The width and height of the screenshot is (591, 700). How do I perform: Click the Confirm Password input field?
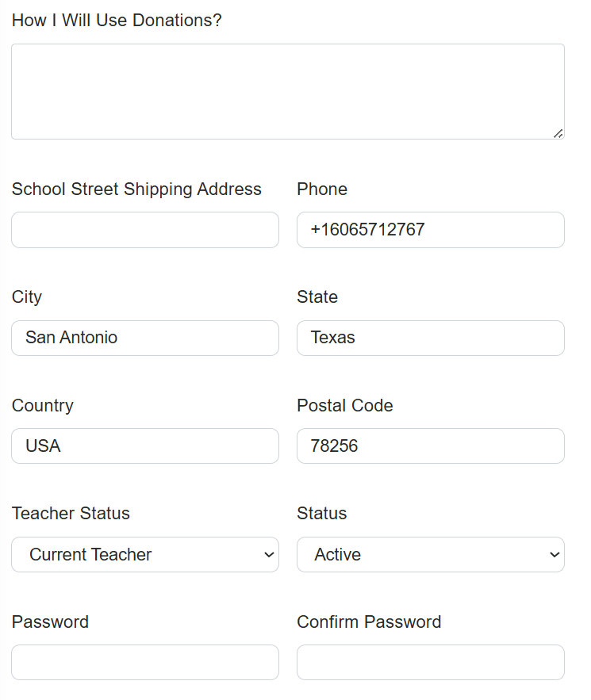[x=430, y=663]
